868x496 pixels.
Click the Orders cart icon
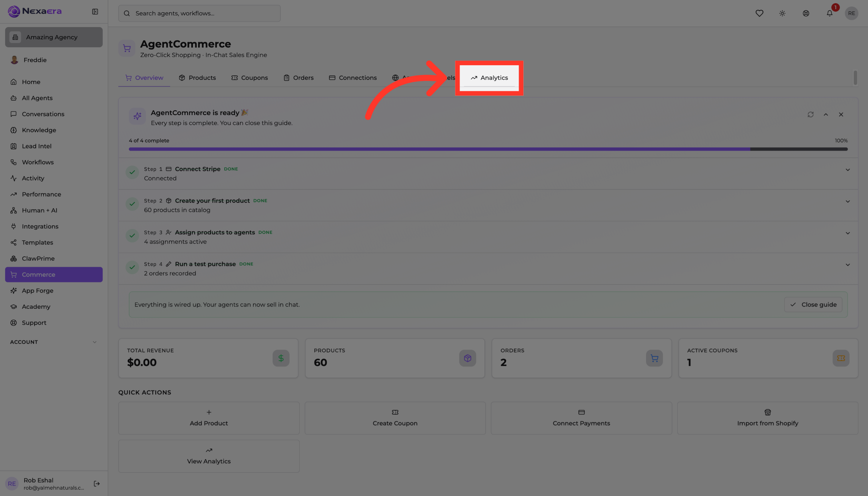(654, 358)
